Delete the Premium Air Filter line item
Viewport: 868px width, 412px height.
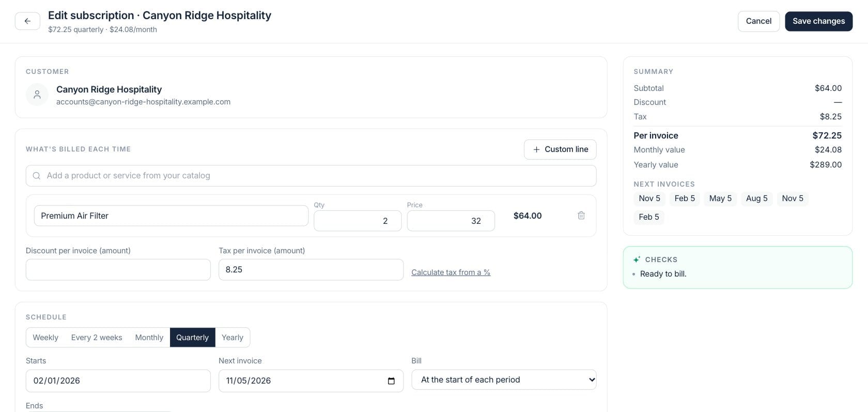pyautogui.click(x=581, y=216)
